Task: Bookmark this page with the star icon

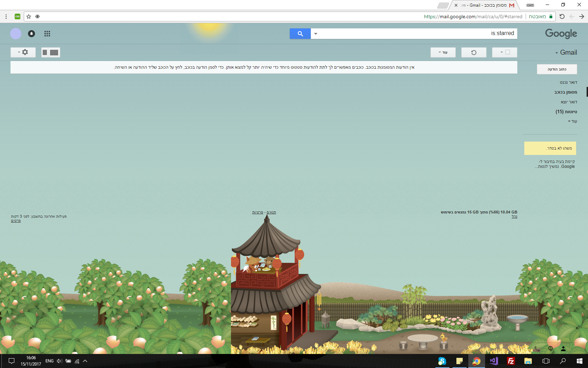Action: 29,16
